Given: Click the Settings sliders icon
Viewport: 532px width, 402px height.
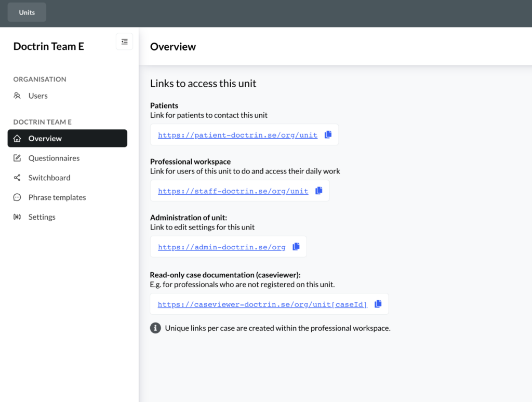Looking at the screenshot, I should click(x=17, y=217).
